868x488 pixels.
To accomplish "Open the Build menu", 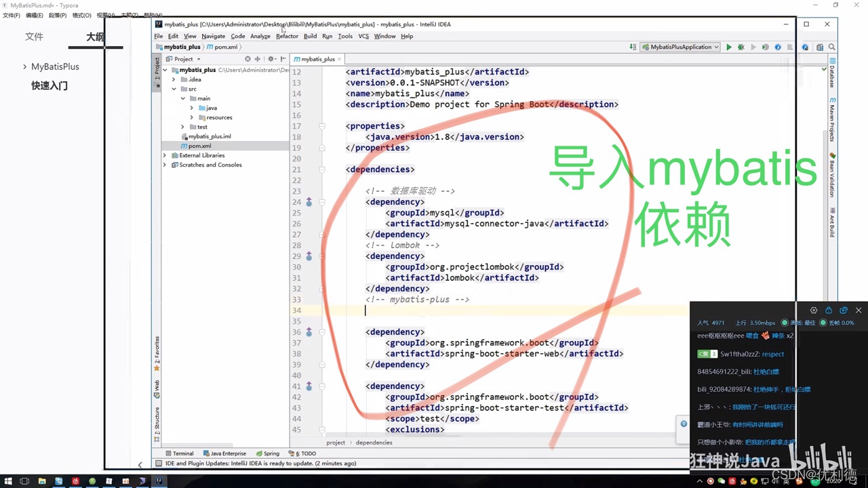I will pos(310,36).
